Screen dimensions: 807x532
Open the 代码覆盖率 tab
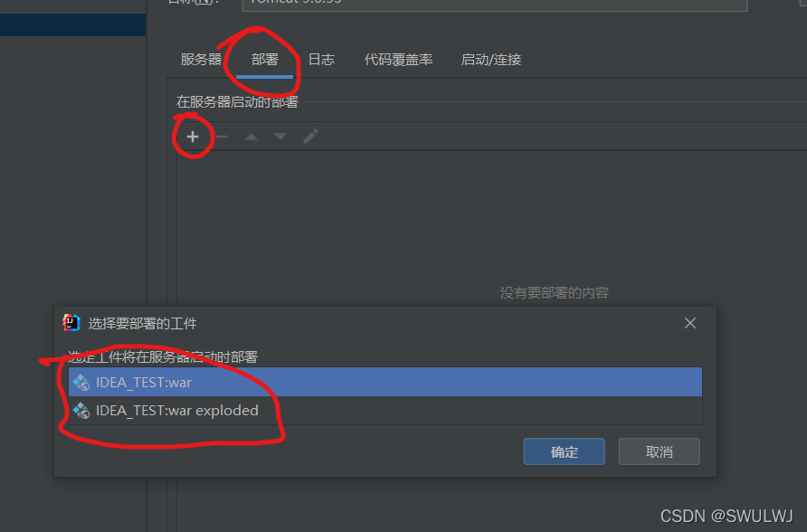[x=398, y=60]
